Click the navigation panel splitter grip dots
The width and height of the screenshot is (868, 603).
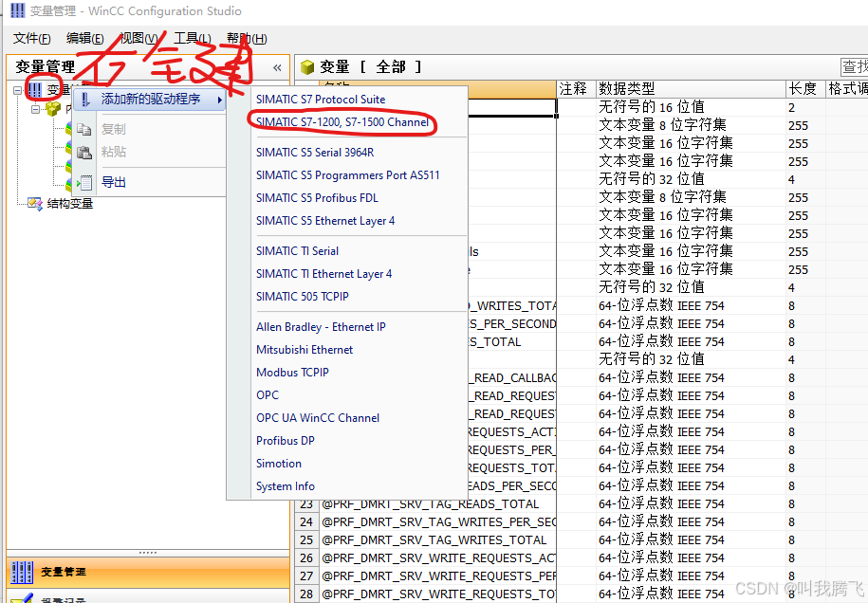(148, 552)
